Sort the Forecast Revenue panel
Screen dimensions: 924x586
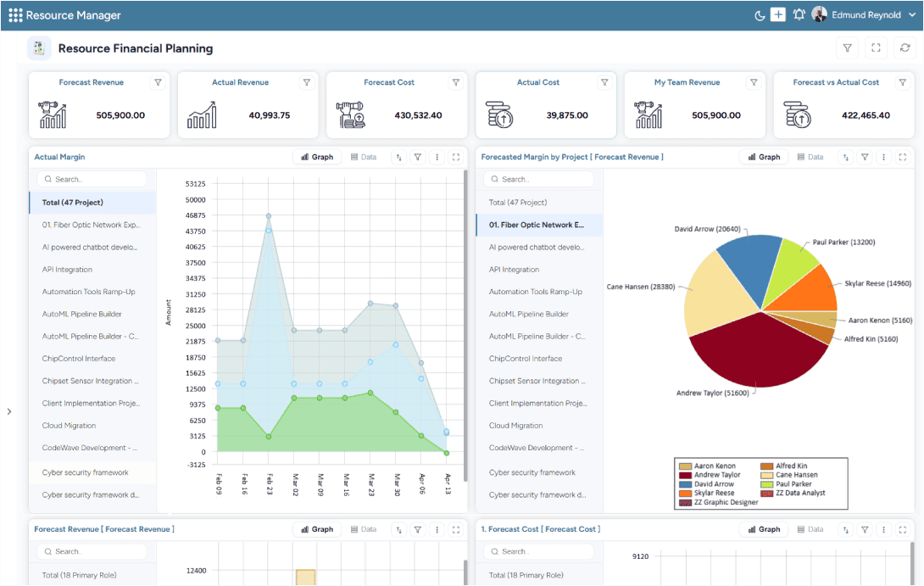(x=399, y=530)
